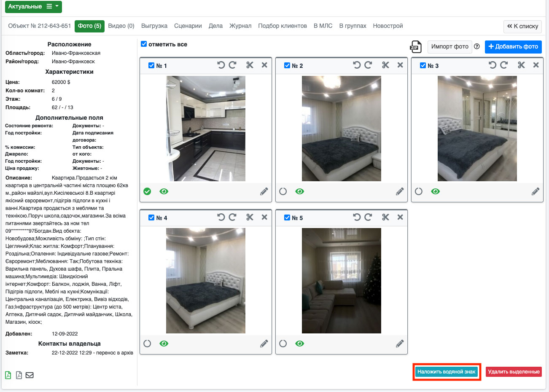Uncheck photo № 3 checkbox
Image resolution: width=549 pixels, height=392 pixels.
coord(423,66)
